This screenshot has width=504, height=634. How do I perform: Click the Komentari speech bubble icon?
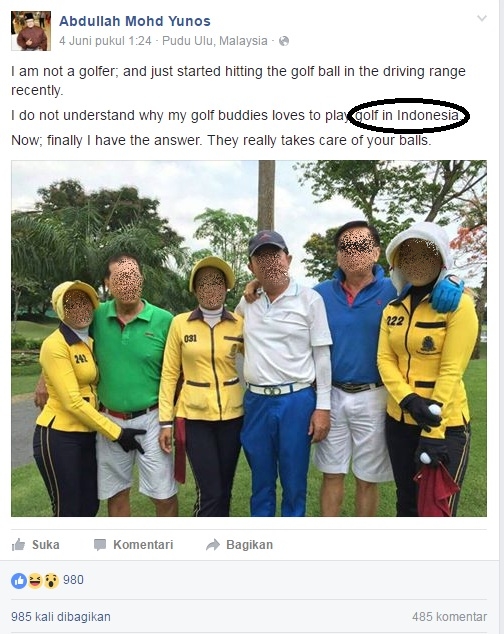(x=100, y=545)
